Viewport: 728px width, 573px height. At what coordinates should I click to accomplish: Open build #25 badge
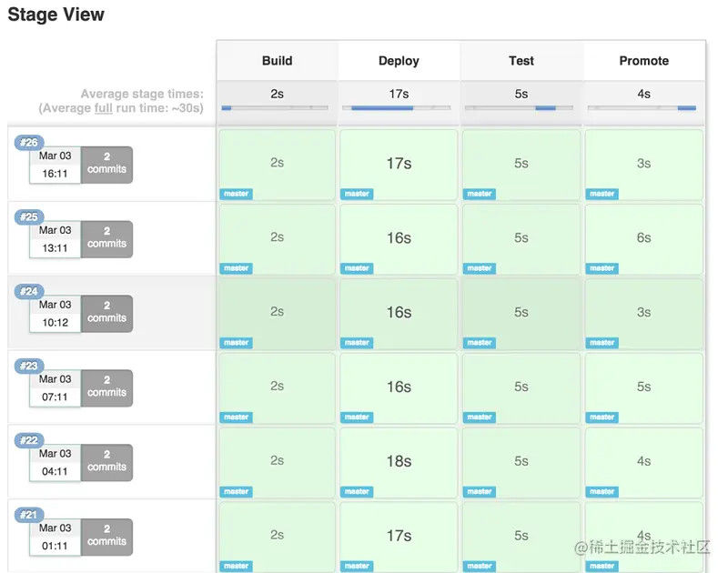tap(29, 216)
